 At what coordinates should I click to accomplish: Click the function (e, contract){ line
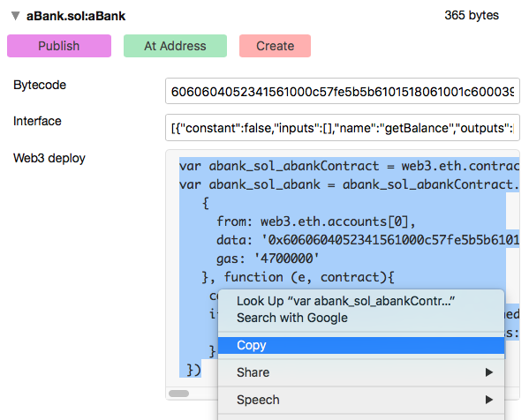pos(298,277)
